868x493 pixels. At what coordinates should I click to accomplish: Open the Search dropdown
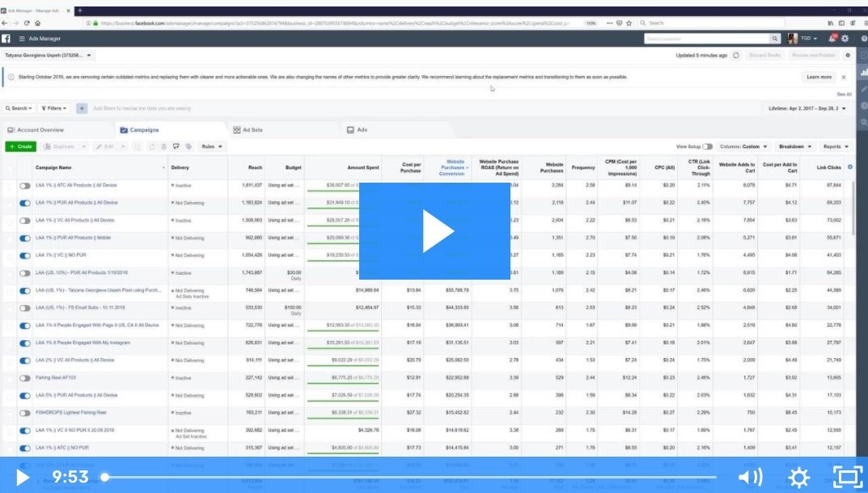coord(19,108)
